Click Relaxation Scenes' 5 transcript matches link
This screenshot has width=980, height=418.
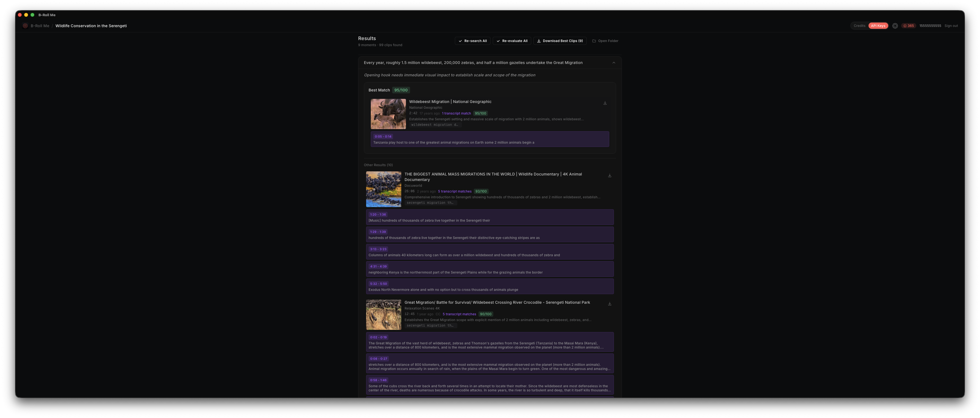(x=459, y=314)
